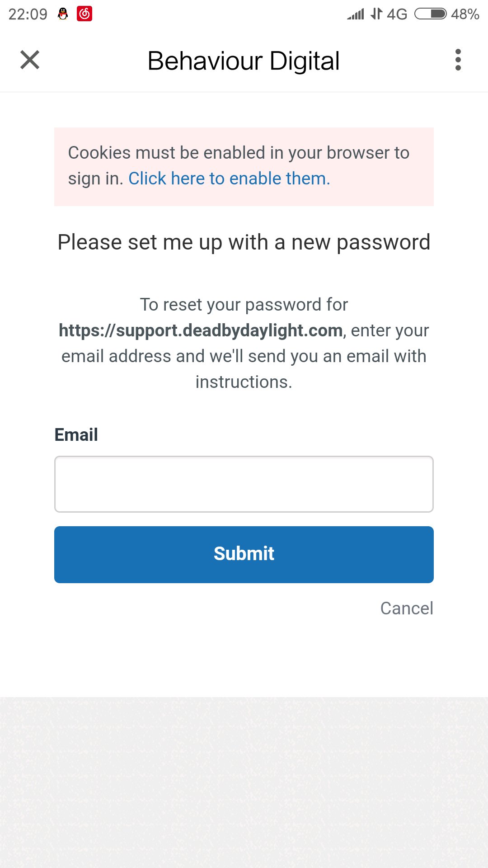Tap the red NetEase Music notification icon
This screenshot has height=868, width=488.
point(84,14)
